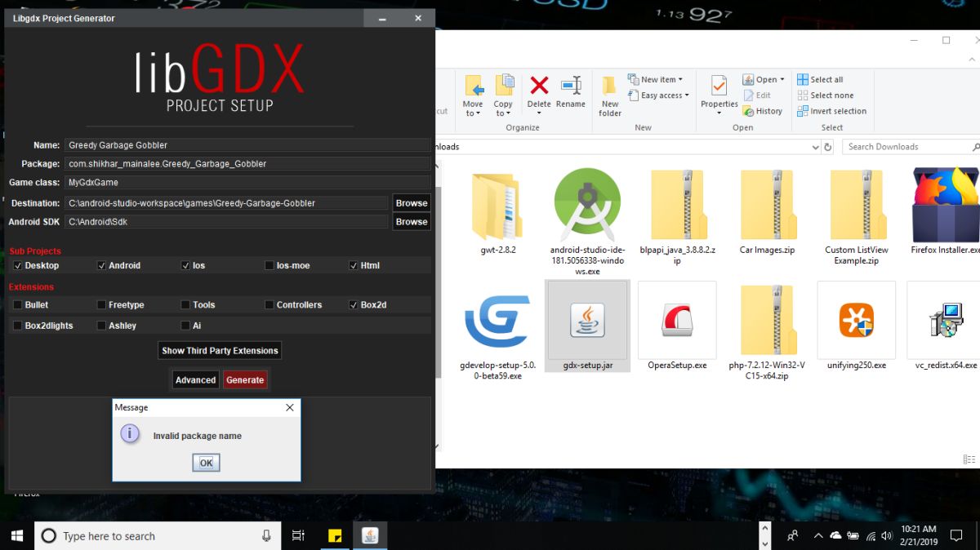Screen dimensions: 980x550
Task: Enable the Controllers extension checkbox
Action: coord(269,304)
